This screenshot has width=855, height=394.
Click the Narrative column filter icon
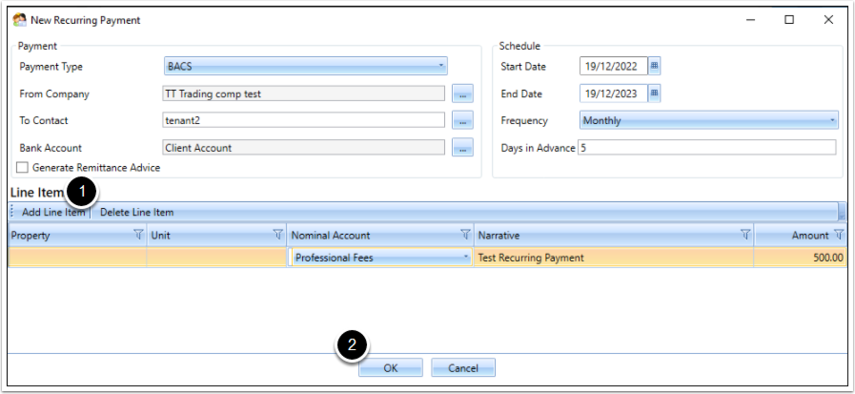(x=745, y=235)
